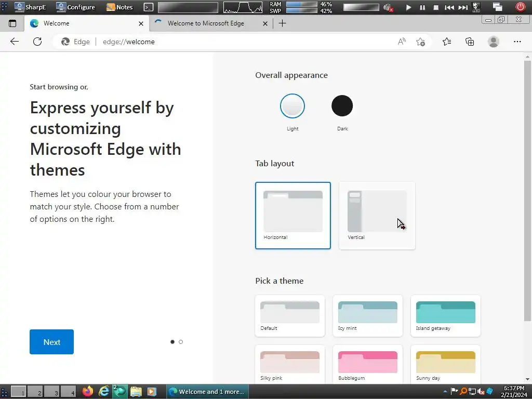Open the terminal icon in SharpE bar
This screenshot has height=399, width=532.
point(148,7)
